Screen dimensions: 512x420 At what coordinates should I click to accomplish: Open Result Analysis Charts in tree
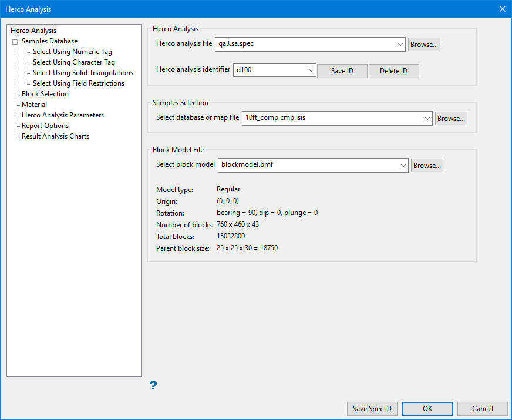55,136
